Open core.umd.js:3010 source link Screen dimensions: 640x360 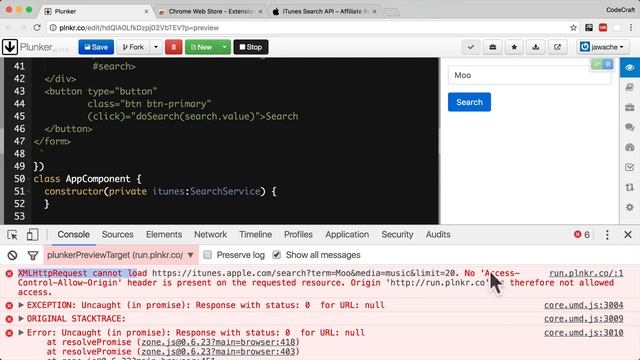[584, 332]
